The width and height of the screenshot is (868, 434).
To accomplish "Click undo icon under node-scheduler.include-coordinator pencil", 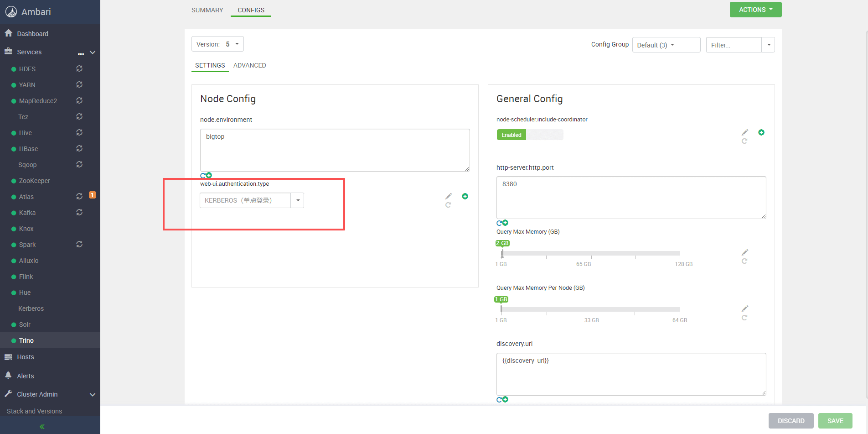I will (x=744, y=141).
